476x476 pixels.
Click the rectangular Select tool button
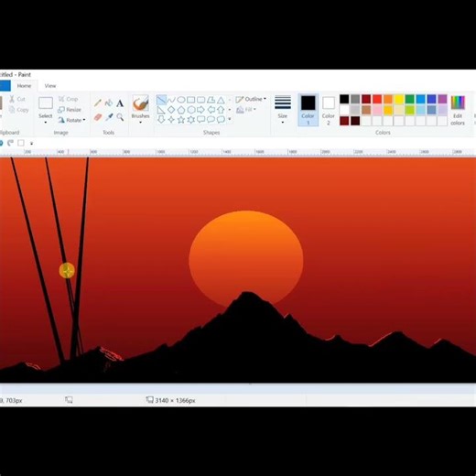[x=46, y=103]
